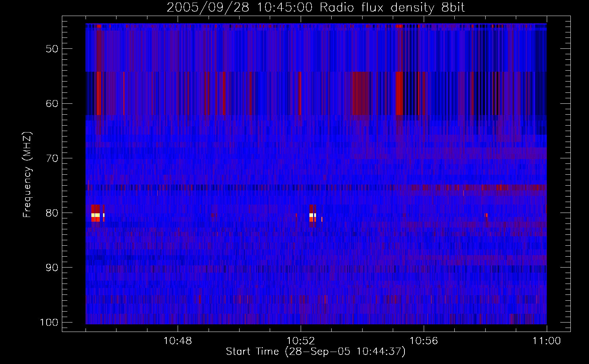Click the 11:00 time tick label
The width and height of the screenshot is (589, 364).
(x=547, y=341)
